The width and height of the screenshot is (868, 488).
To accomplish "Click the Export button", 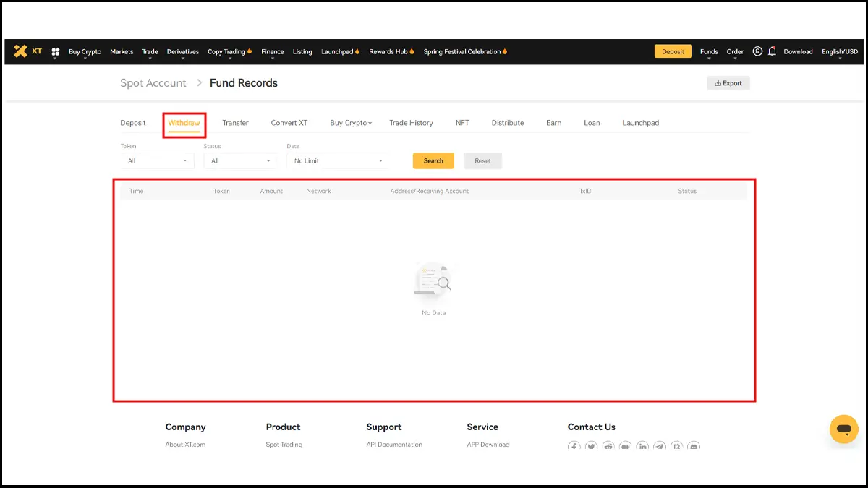I will tap(728, 83).
